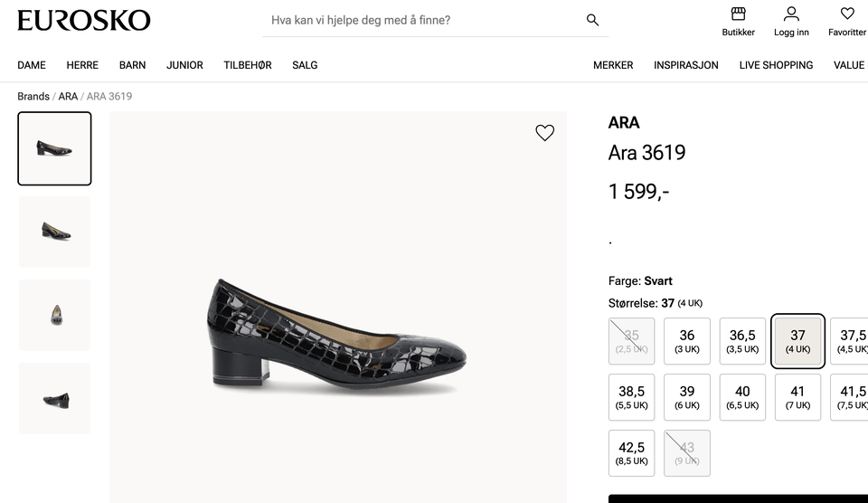Image resolution: width=868 pixels, height=503 pixels.
Task: Click the search magnifier icon
Action: click(x=592, y=20)
